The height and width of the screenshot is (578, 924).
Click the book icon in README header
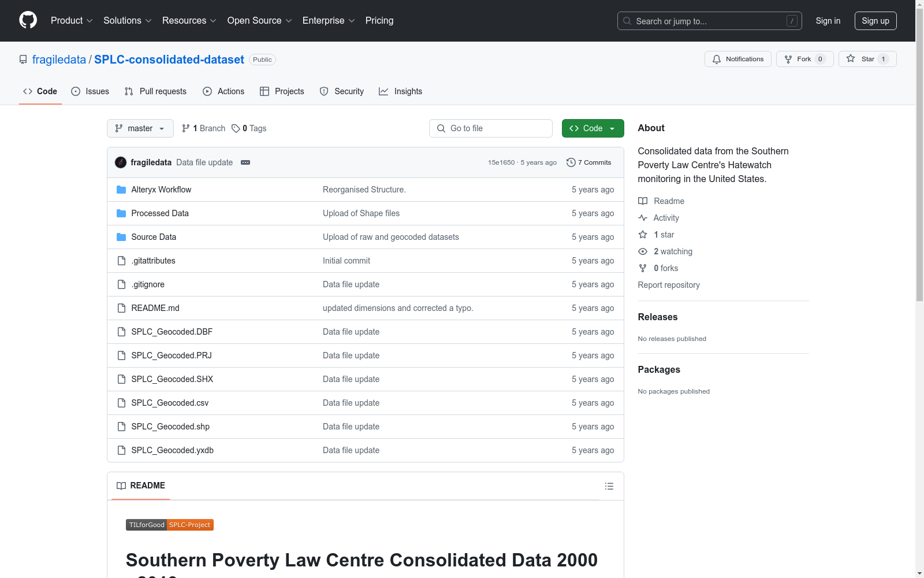pos(121,486)
